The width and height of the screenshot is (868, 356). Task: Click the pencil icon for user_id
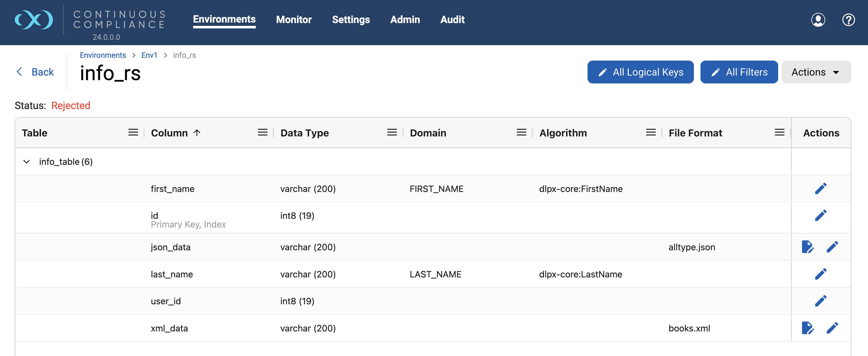(x=821, y=301)
